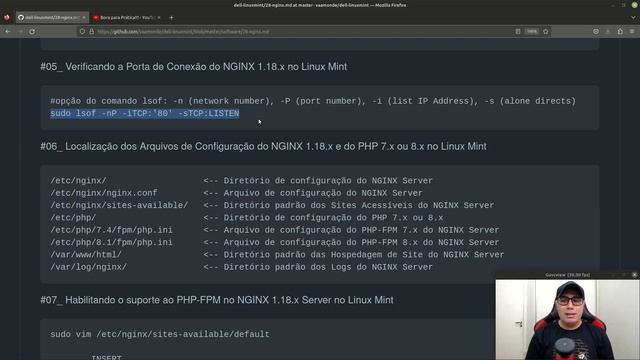640x360 pixels.
Task: Click the /var/log/nginx/ path
Action: coord(89,267)
